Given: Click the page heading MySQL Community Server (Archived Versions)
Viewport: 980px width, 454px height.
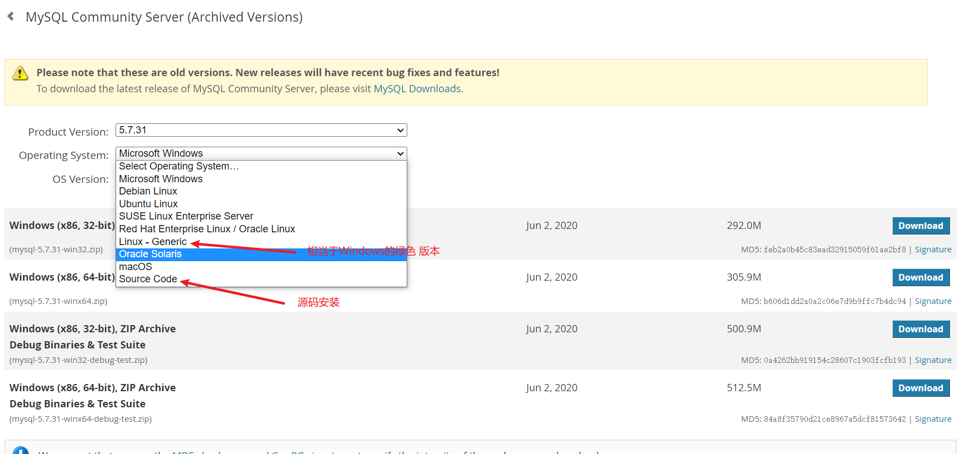Looking at the screenshot, I should tap(164, 17).
